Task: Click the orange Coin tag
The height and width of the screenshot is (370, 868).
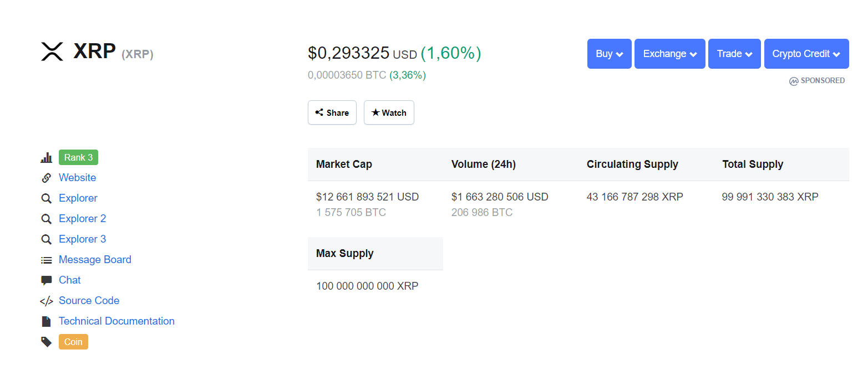Action: point(73,341)
